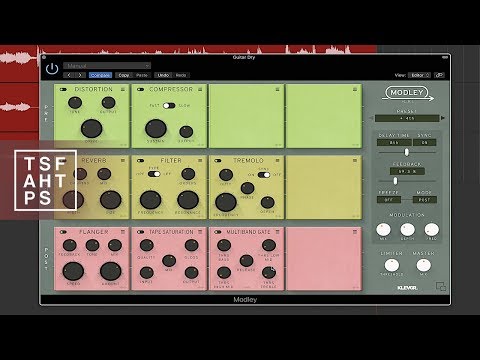Click the Compare button

click(100, 75)
